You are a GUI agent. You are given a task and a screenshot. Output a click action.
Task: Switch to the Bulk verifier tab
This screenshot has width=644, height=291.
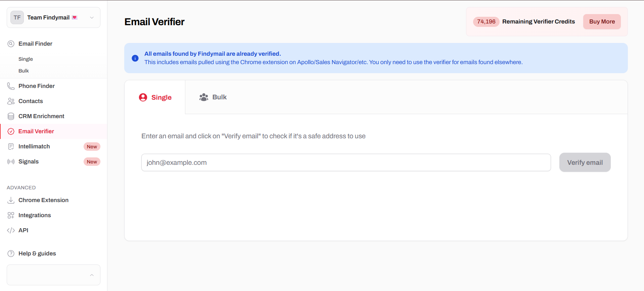pos(213,97)
